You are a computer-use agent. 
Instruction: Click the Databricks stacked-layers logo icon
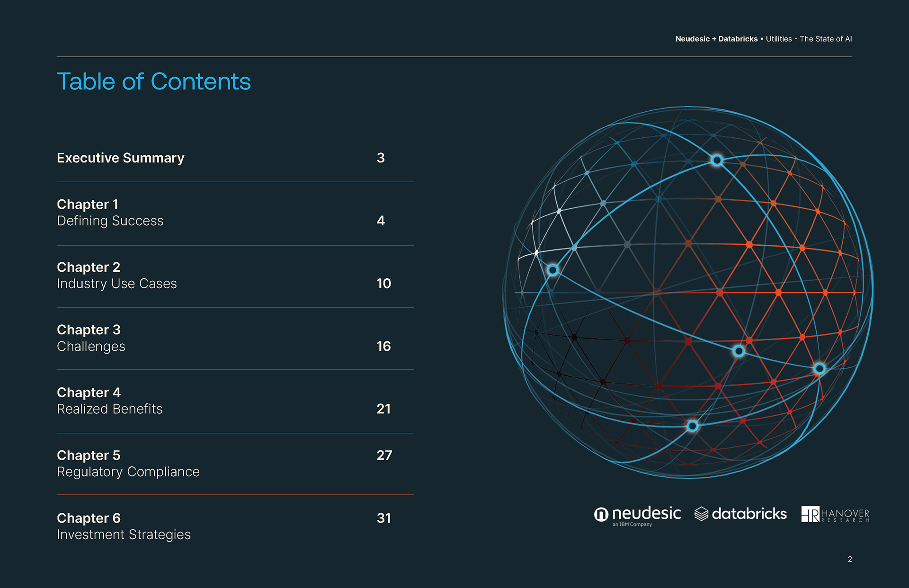701,514
